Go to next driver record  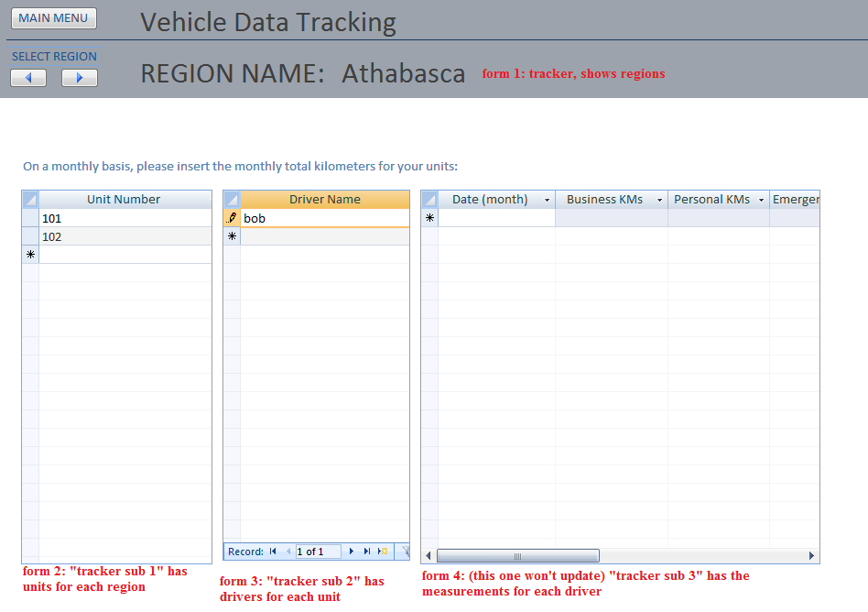[x=351, y=552]
